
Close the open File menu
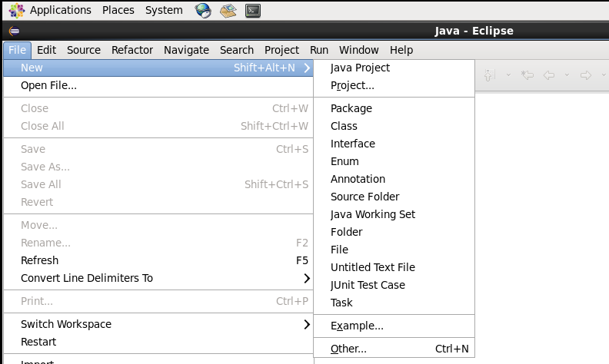[17, 50]
